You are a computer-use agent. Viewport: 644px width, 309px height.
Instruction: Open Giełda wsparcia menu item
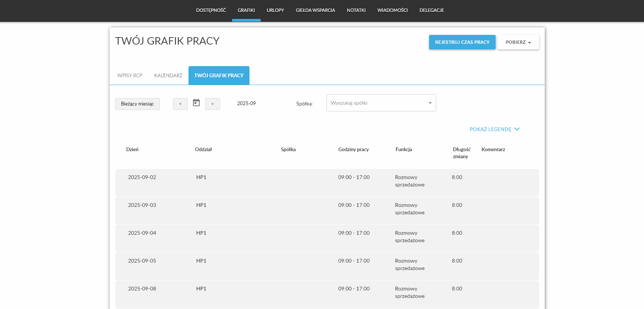pyautogui.click(x=315, y=10)
